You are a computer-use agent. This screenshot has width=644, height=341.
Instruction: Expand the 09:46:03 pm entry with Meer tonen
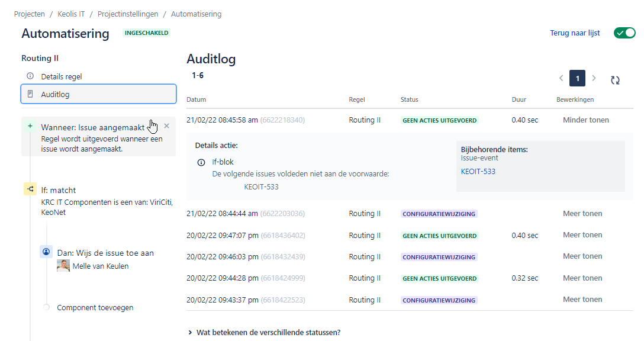(582, 256)
